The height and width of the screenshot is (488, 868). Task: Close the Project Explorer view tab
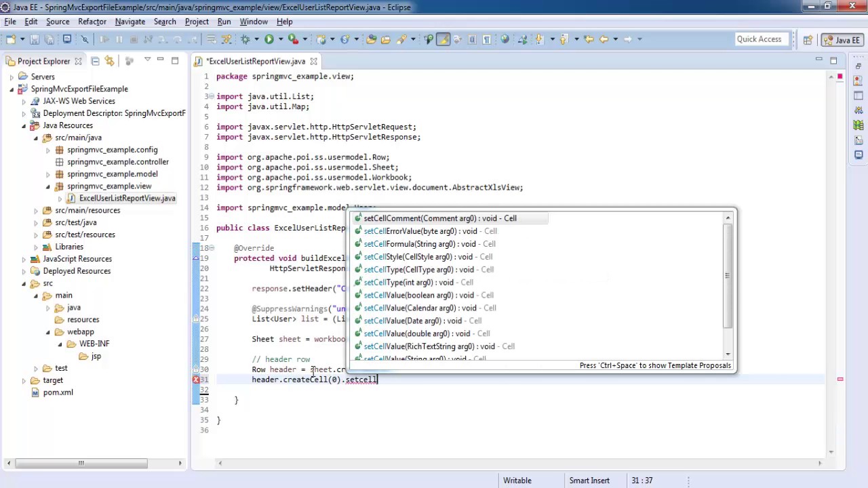78,61
